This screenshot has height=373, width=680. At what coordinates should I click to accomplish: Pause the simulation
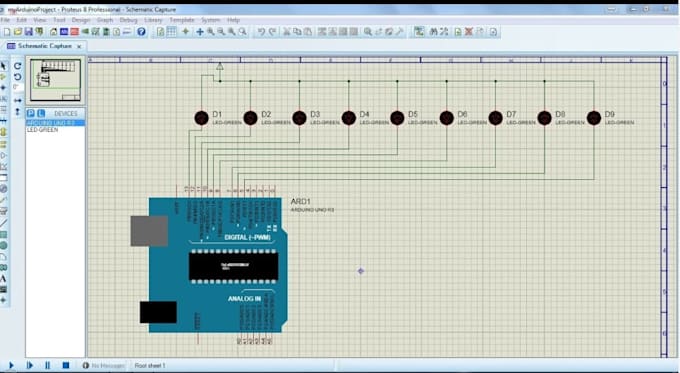[x=48, y=366]
